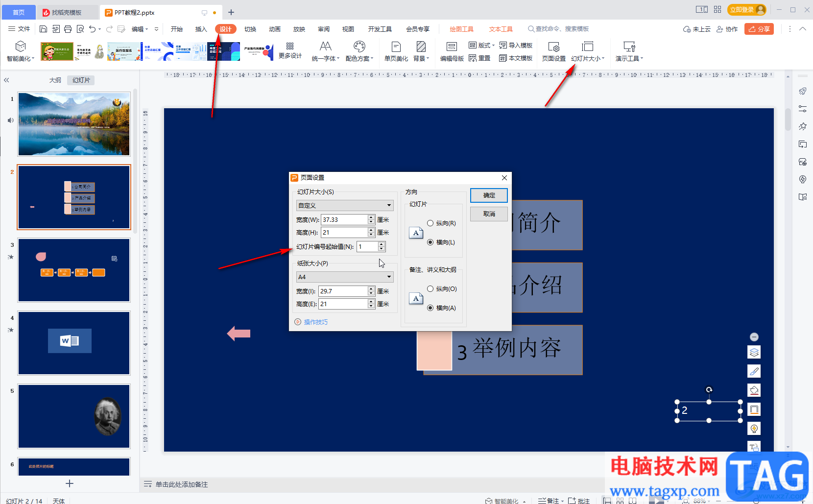Click 查找命令 search box

pos(558,29)
